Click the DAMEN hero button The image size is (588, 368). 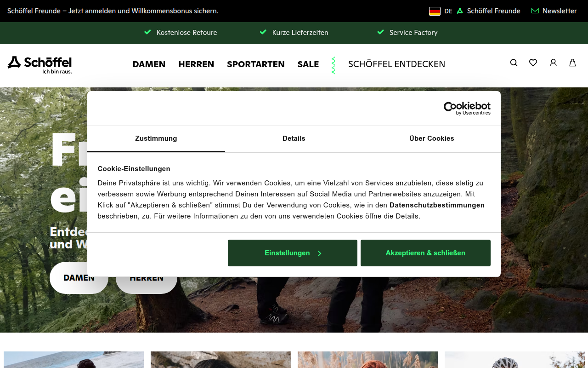pyautogui.click(x=79, y=278)
